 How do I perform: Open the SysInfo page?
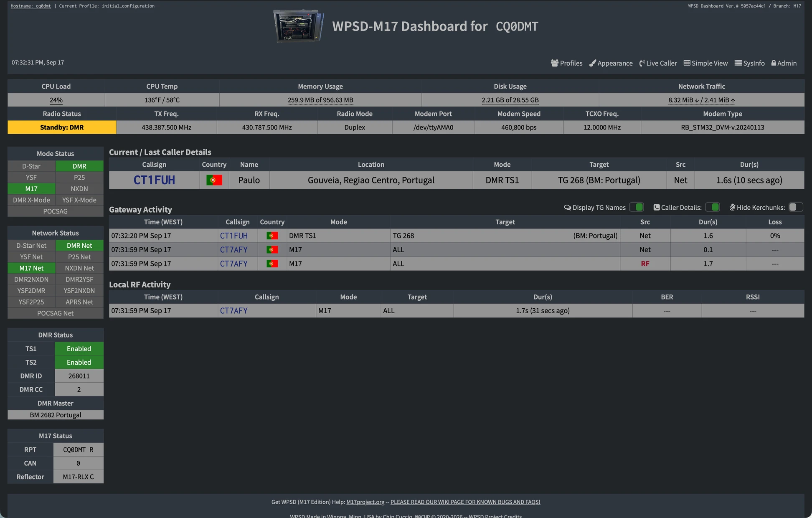[750, 63]
